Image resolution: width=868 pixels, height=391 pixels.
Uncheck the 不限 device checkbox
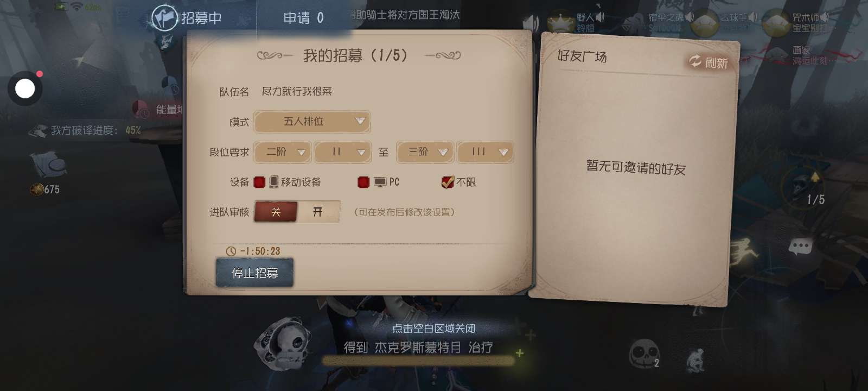(x=448, y=182)
